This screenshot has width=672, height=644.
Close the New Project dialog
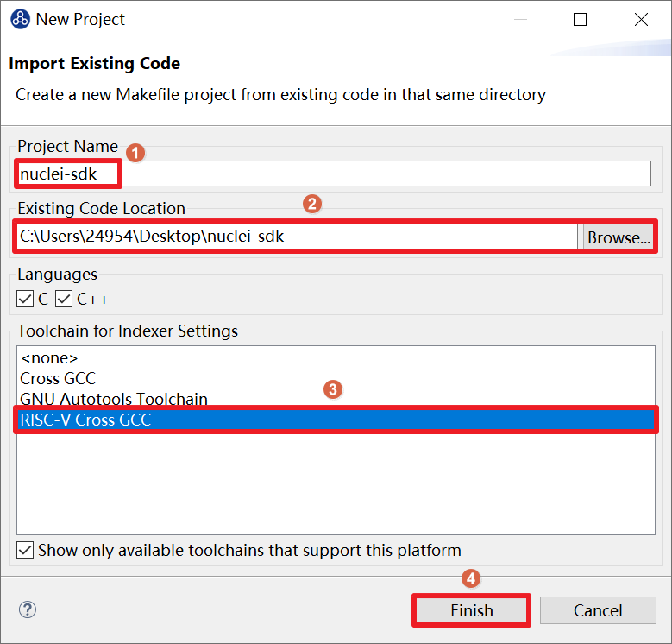(x=641, y=19)
